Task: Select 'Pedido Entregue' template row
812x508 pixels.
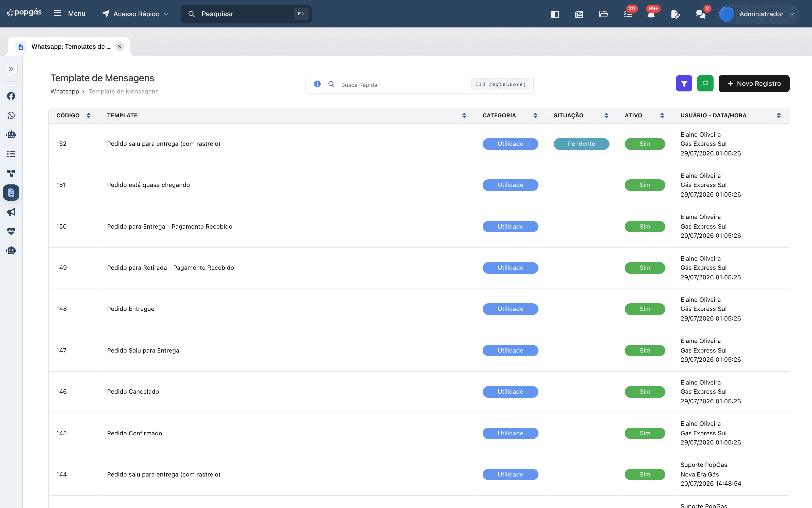Action: pos(130,309)
